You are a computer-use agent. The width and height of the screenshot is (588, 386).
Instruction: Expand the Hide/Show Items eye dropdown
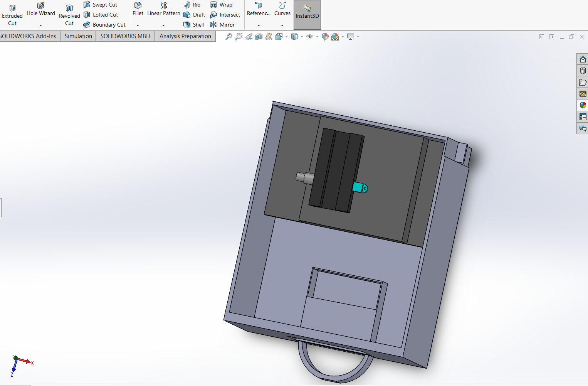click(x=317, y=37)
